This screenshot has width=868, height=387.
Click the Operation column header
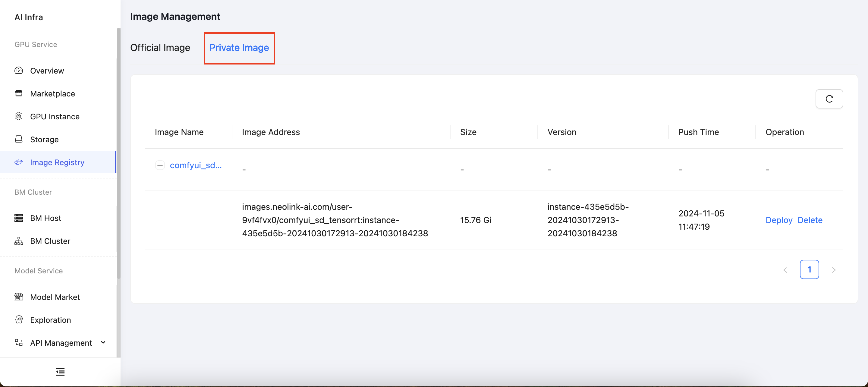click(785, 132)
